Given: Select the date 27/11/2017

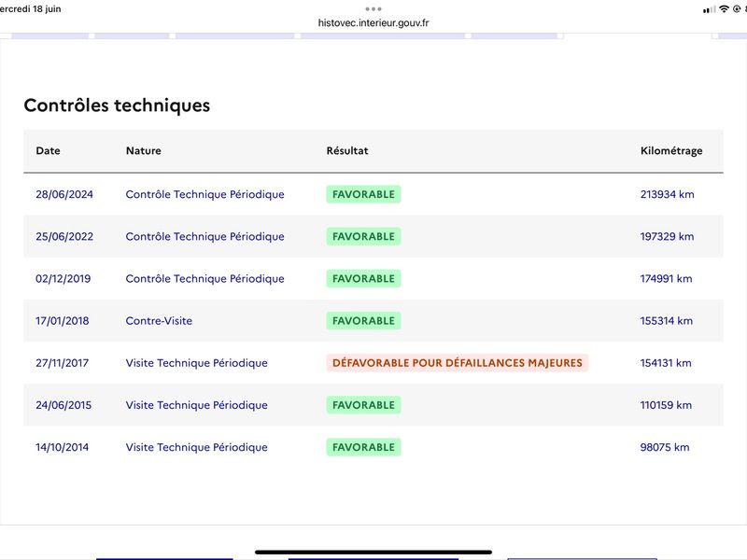Looking at the screenshot, I should 63,363.
